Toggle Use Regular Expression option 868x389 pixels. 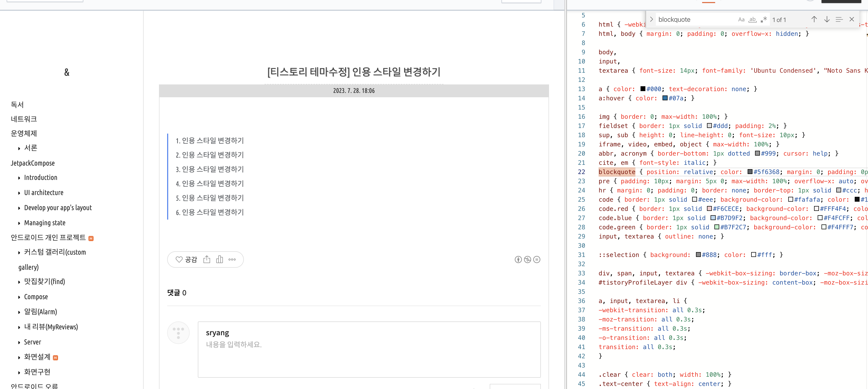coord(763,19)
